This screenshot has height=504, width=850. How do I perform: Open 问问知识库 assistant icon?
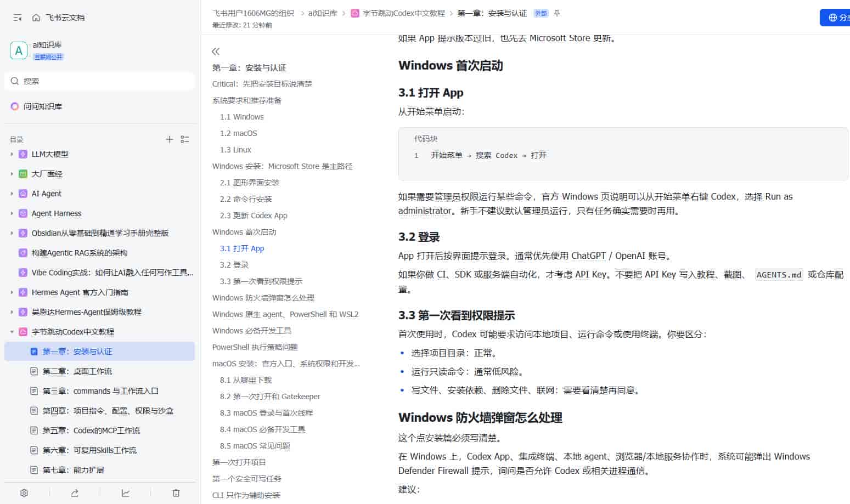click(x=15, y=106)
